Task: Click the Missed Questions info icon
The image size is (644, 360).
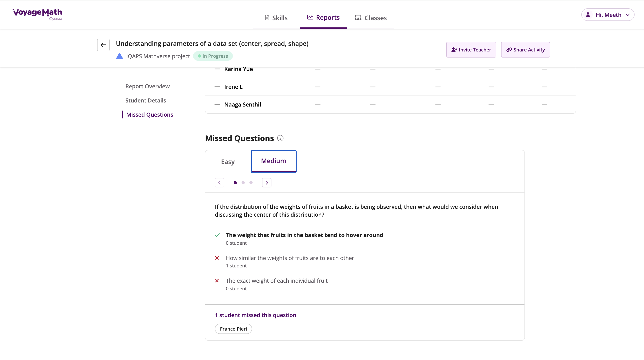Action: pyautogui.click(x=280, y=138)
